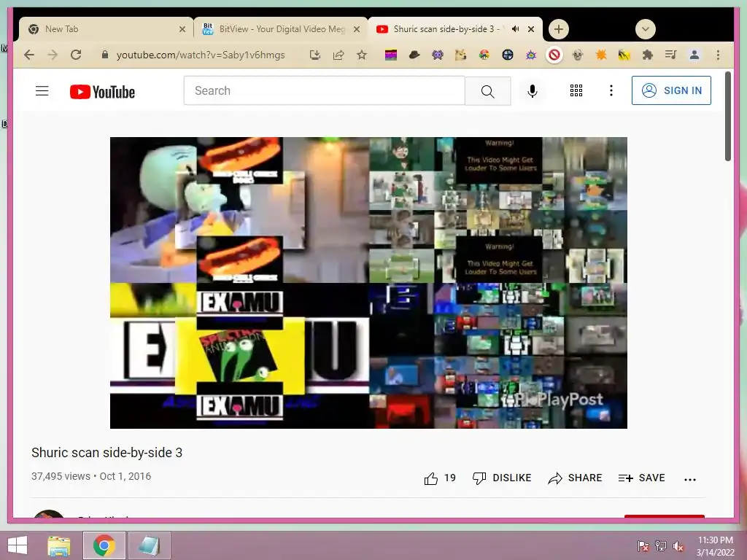Open YouTube settings three-dot menu
This screenshot has height=560, width=747.
pyautogui.click(x=611, y=90)
